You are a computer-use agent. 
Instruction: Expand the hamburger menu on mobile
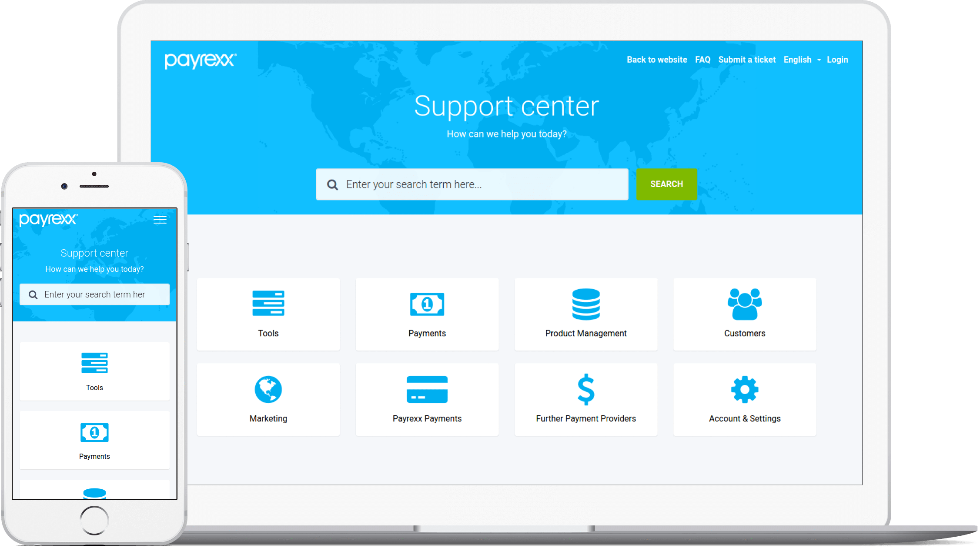(x=160, y=217)
